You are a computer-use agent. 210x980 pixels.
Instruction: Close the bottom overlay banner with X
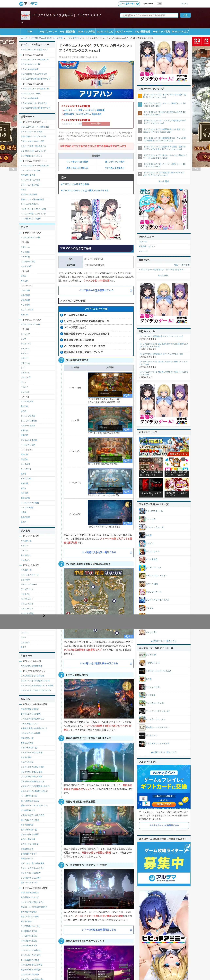(x=44, y=616)
